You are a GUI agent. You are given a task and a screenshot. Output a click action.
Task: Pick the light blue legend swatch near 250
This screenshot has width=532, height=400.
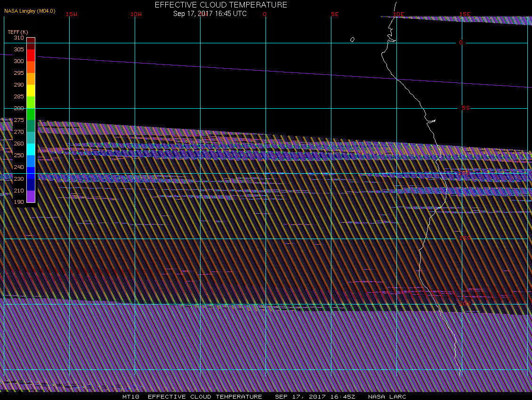tap(31, 161)
